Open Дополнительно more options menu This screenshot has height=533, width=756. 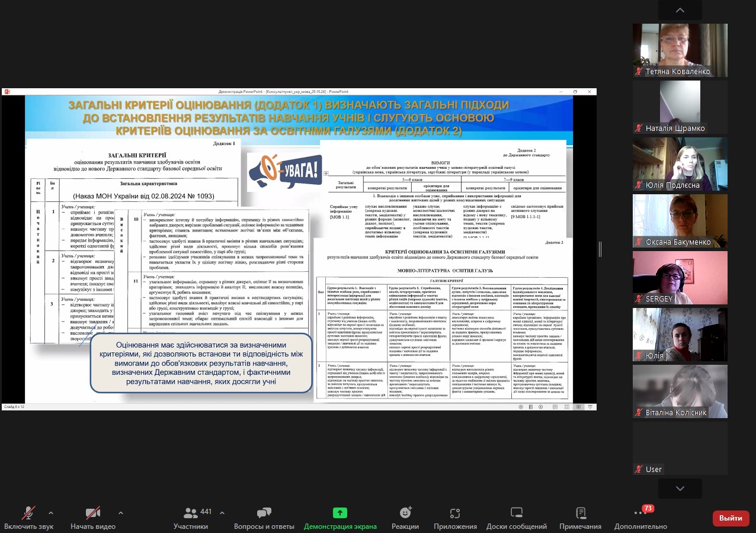coord(640,518)
